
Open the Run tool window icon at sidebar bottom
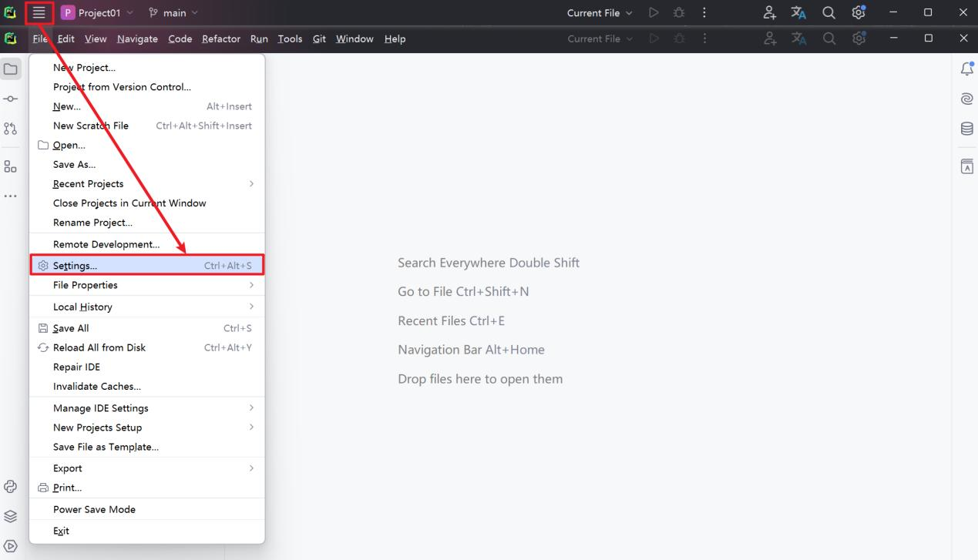pyautogui.click(x=11, y=545)
